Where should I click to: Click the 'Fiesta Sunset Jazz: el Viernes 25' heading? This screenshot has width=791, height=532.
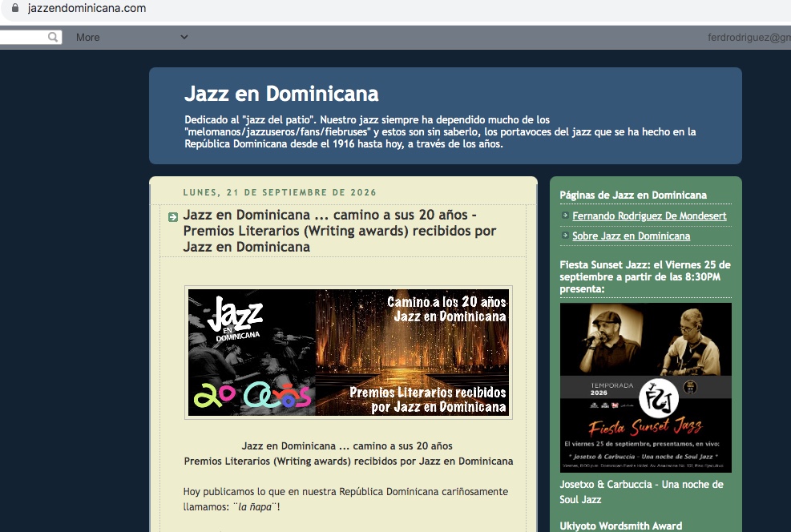(x=645, y=277)
